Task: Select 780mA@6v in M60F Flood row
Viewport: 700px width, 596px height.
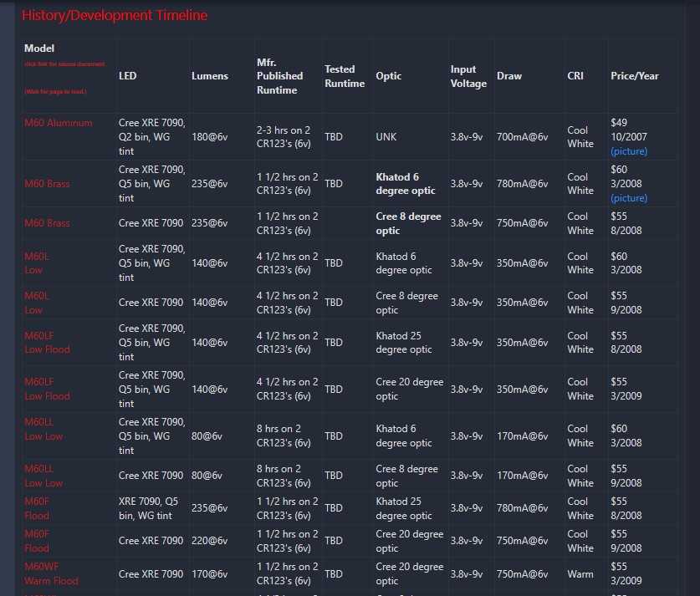Action: coord(523,508)
